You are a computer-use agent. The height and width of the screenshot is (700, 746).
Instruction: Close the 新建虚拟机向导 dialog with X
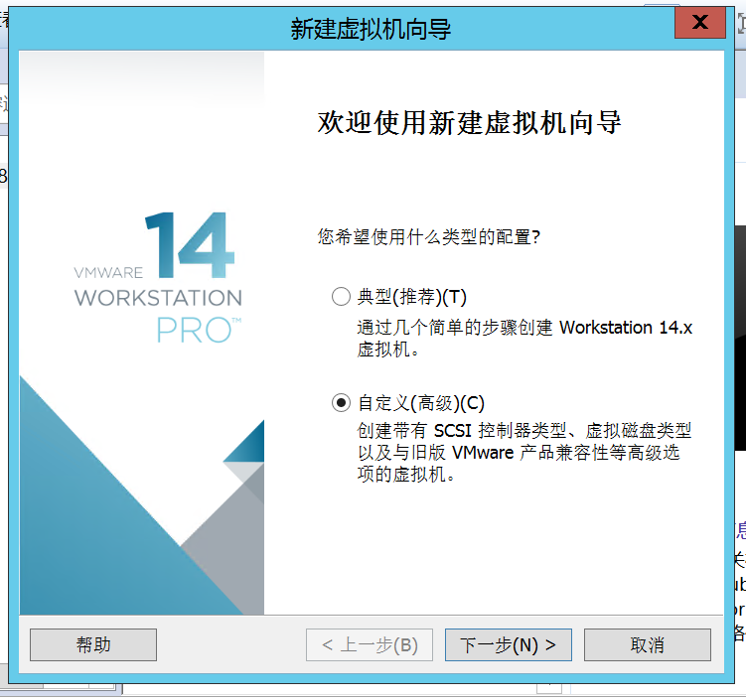[700, 22]
